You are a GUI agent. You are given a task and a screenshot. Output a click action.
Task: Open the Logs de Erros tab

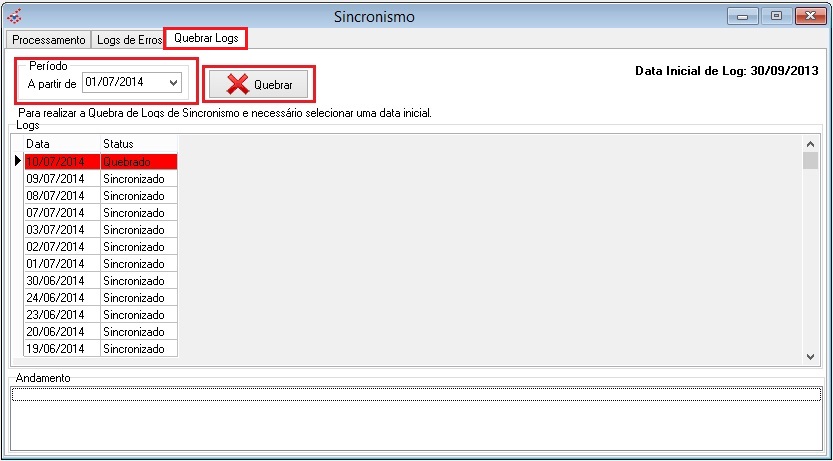[128, 39]
